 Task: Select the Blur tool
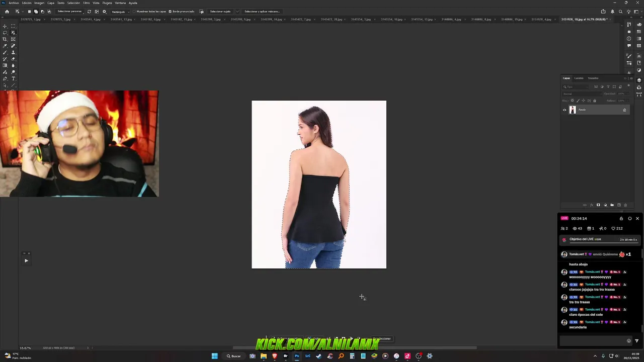click(13, 65)
